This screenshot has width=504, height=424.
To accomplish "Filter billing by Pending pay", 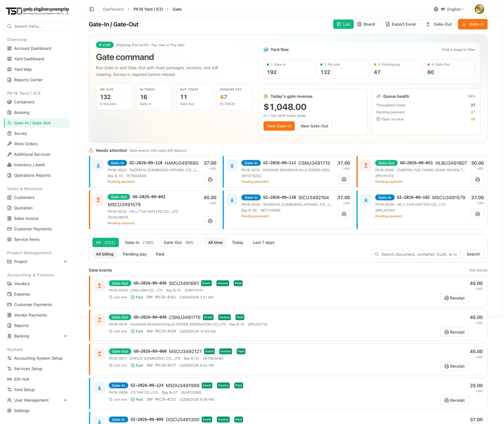I will tap(135, 254).
